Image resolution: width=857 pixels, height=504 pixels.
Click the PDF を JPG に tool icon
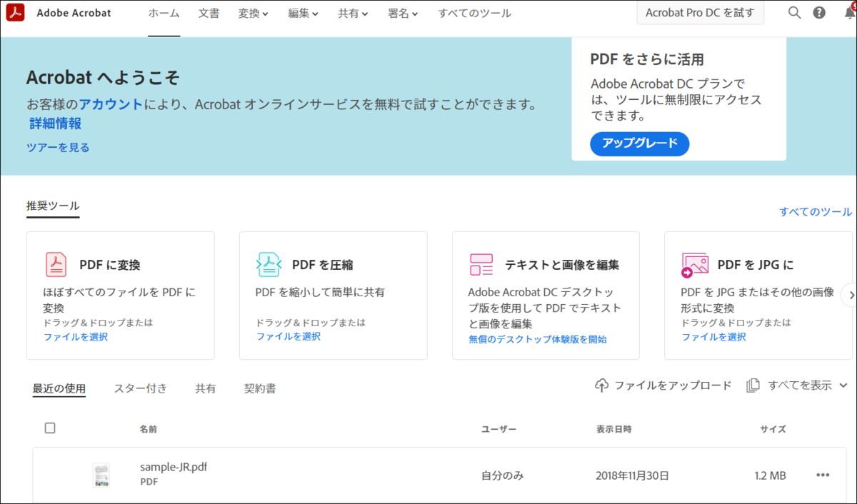(694, 265)
